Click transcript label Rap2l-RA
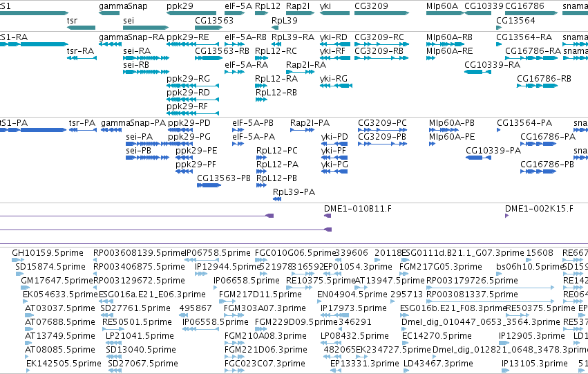Viewport: 588px width, 374px height. 306,65
